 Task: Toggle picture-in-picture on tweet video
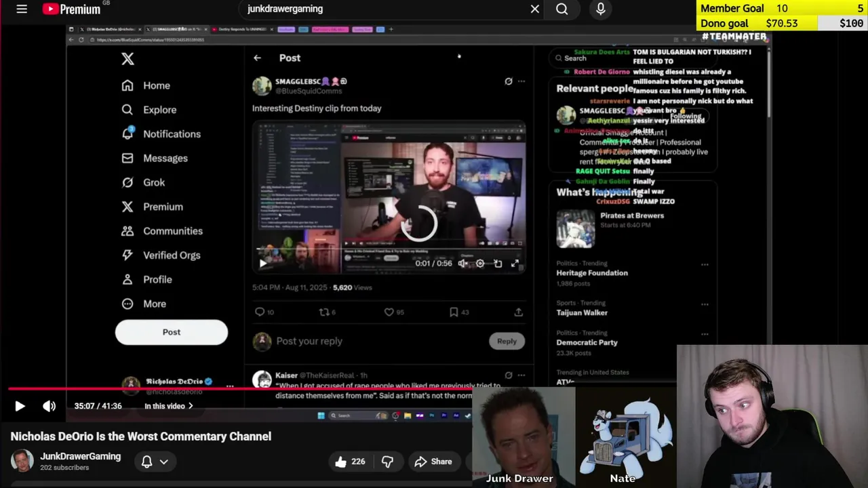[x=498, y=263]
